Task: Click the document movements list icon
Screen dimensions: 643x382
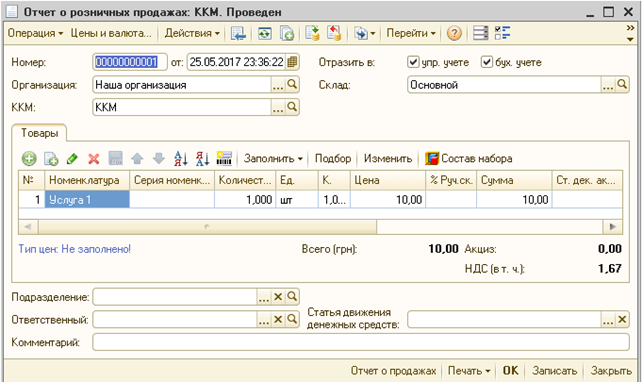Action: [481, 33]
